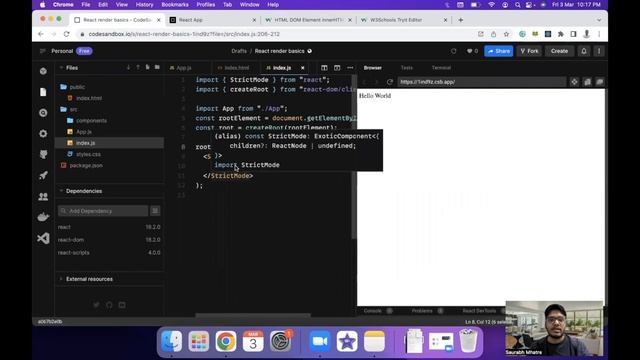Click the Fork button

point(529,51)
